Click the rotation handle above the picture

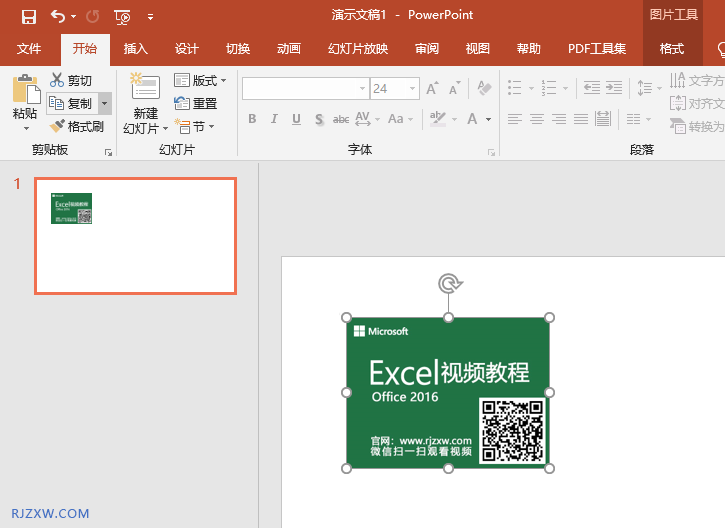(449, 284)
